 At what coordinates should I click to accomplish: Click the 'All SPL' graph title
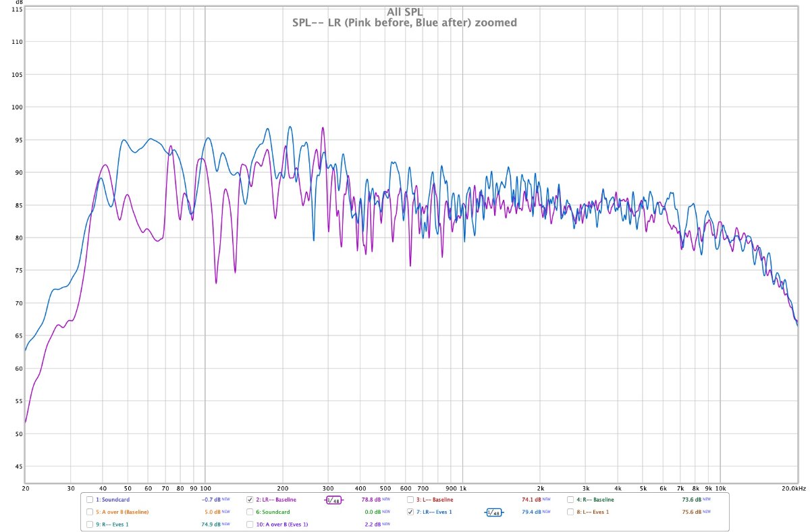tap(404, 11)
